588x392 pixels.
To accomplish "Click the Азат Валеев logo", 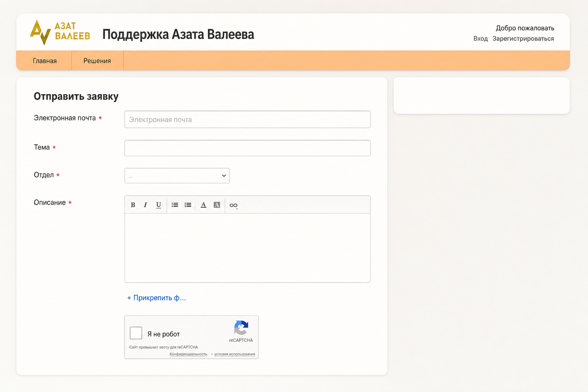I will click(x=60, y=32).
